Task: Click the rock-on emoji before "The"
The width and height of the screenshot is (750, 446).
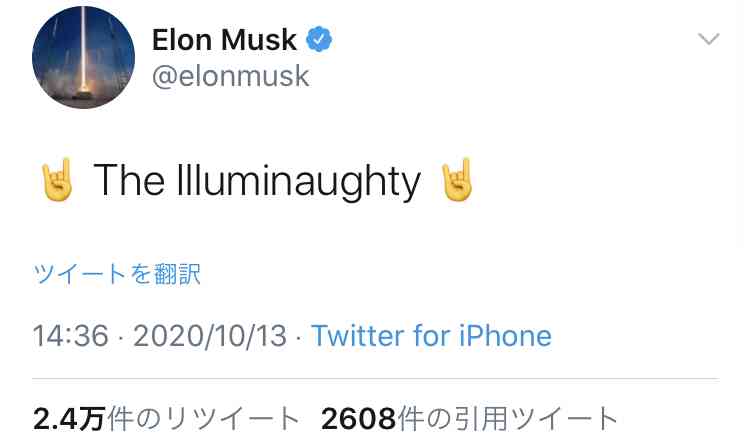Action: (57, 181)
